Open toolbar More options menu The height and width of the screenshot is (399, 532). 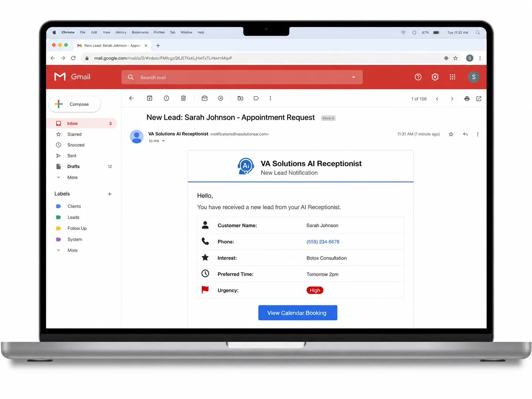(x=270, y=98)
